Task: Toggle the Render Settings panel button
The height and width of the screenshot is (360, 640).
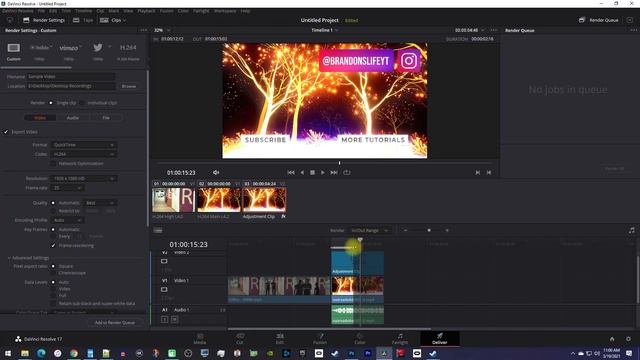Action: click(x=44, y=20)
